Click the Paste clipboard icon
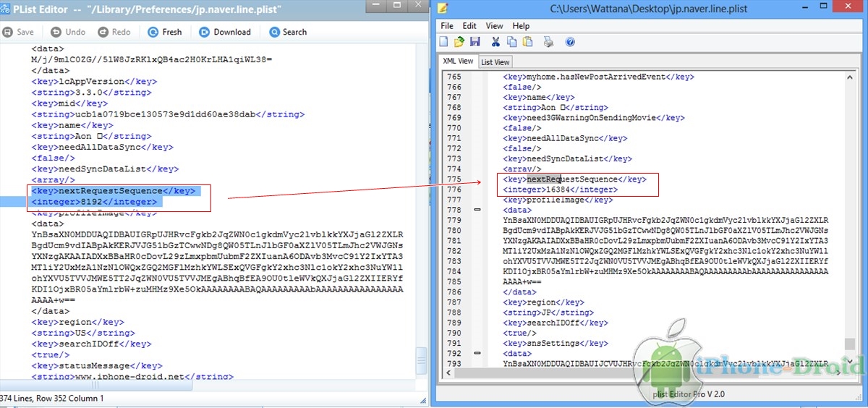This screenshot has height=408, width=868. pos(527,42)
